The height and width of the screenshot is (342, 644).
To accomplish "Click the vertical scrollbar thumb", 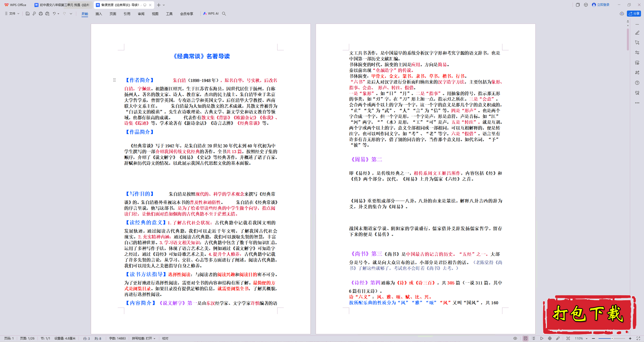I will pyautogui.click(x=628, y=39).
